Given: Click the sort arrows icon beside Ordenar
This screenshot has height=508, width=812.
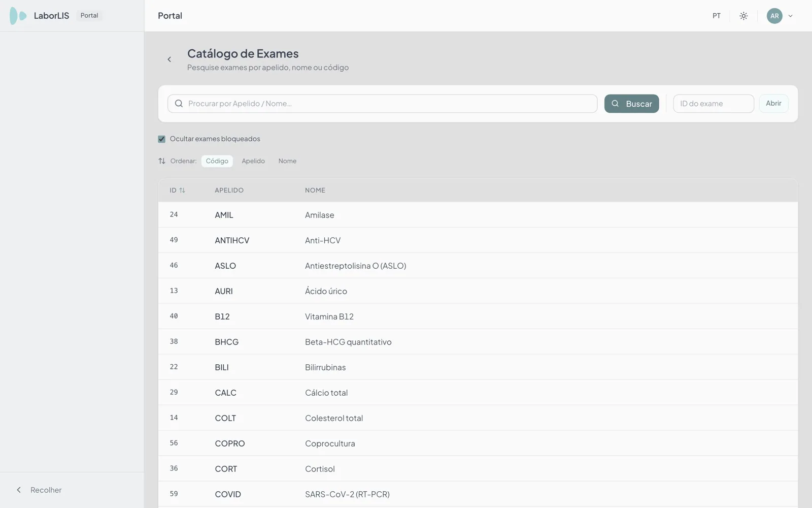Looking at the screenshot, I should pos(162,161).
